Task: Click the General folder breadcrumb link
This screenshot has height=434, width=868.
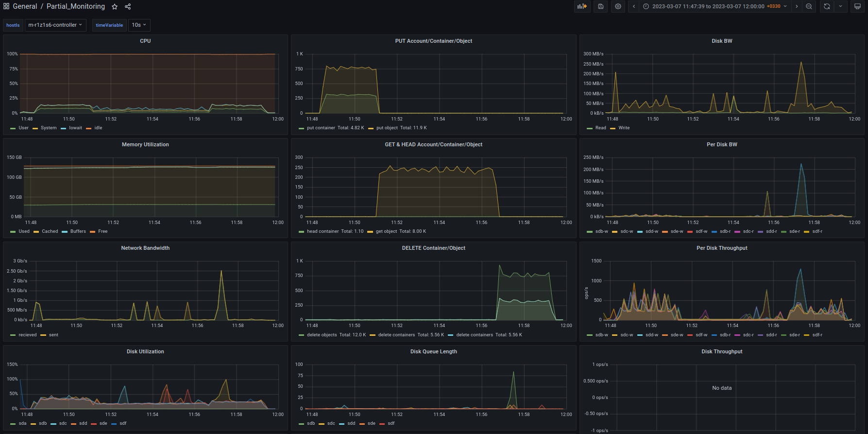Action: [25, 6]
